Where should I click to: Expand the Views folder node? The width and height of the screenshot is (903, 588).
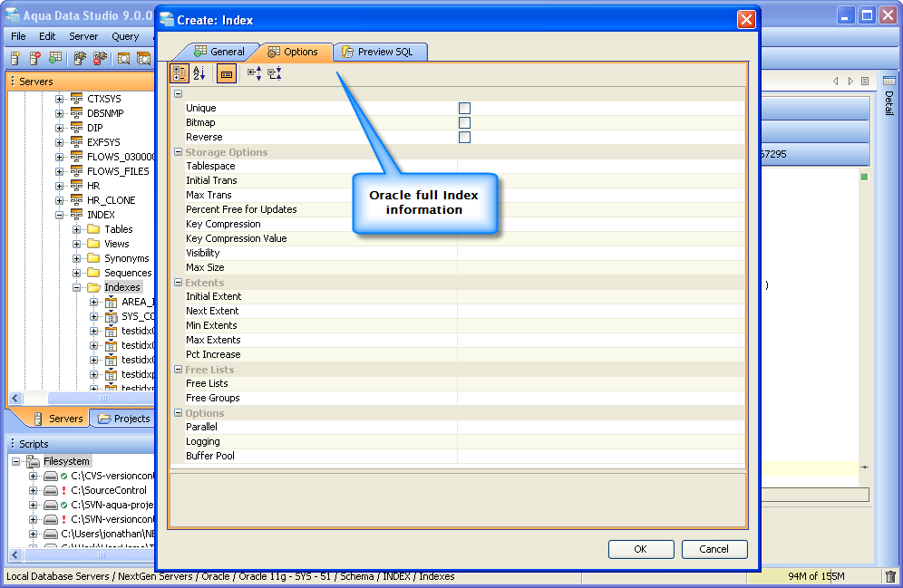[76, 244]
